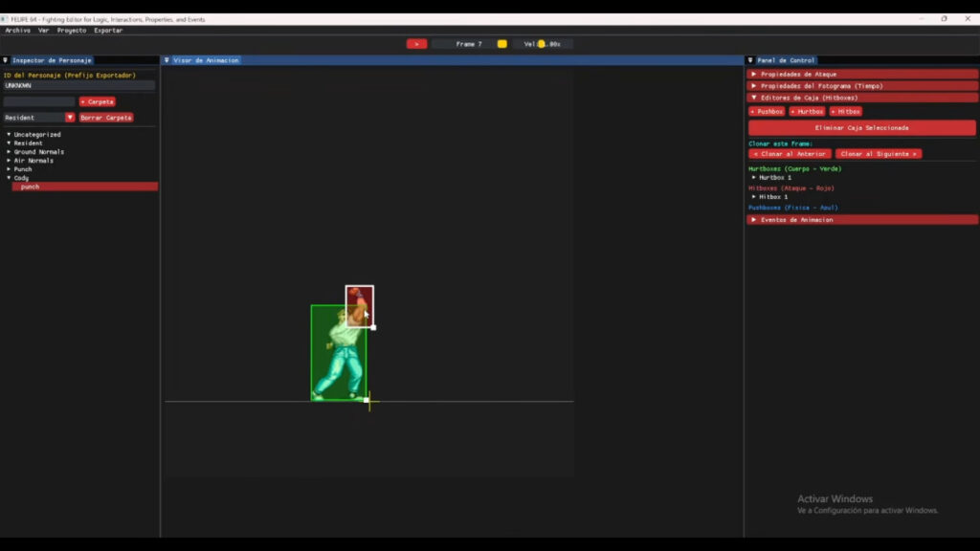This screenshot has width=980, height=551.
Task: Expand Propiedades de Ataque section
Action: (x=862, y=75)
